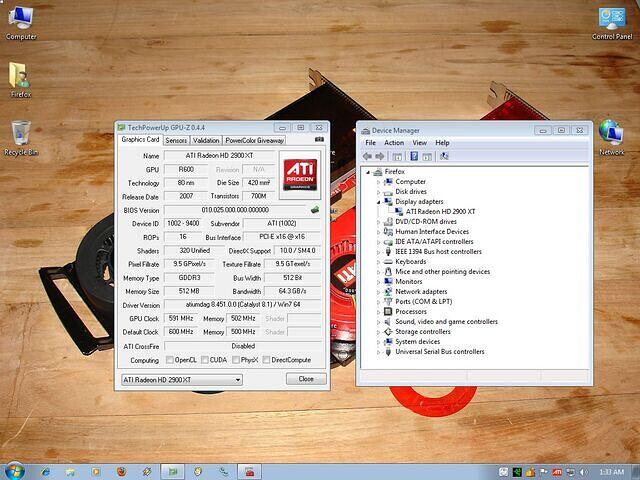640x480 pixels.
Task: Toggle the CUDA checkbox
Action: point(205,360)
